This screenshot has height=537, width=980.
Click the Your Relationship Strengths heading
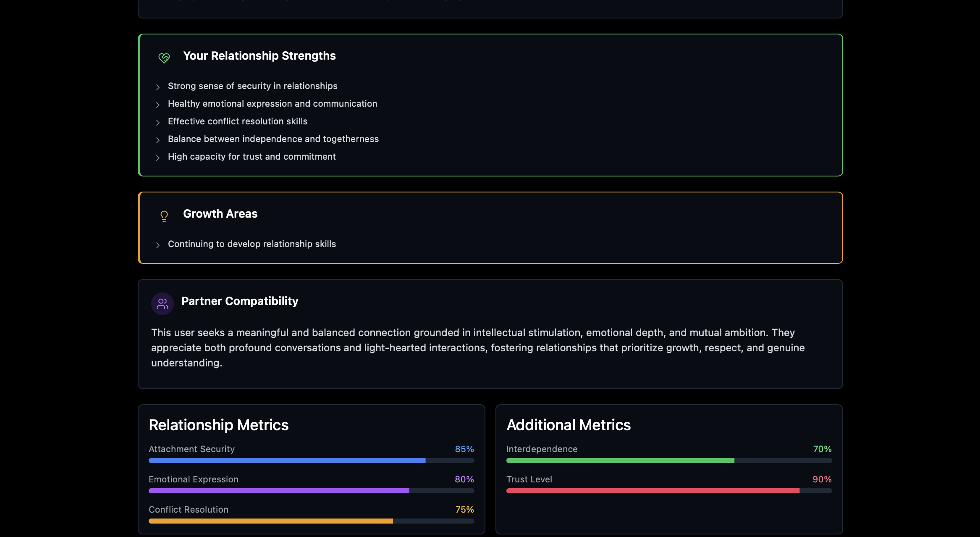click(x=259, y=56)
